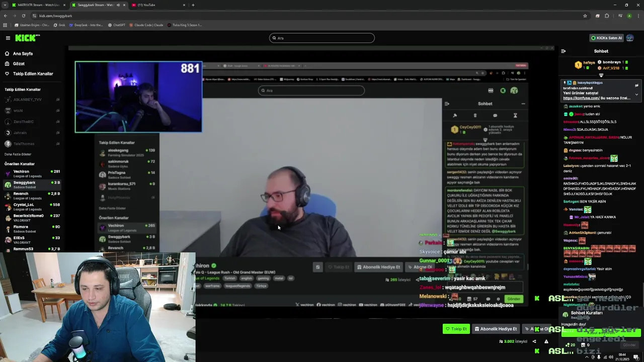Viewport: 644px width, 362px height.
Task: Collapse the Sohbet chat panel
Action: pyautogui.click(x=563, y=51)
